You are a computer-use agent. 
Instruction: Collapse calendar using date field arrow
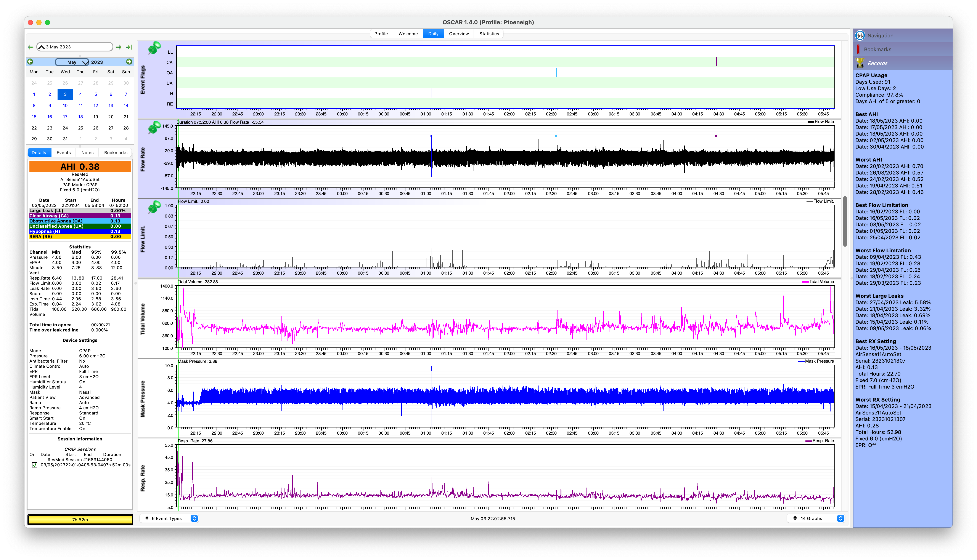pos(42,47)
